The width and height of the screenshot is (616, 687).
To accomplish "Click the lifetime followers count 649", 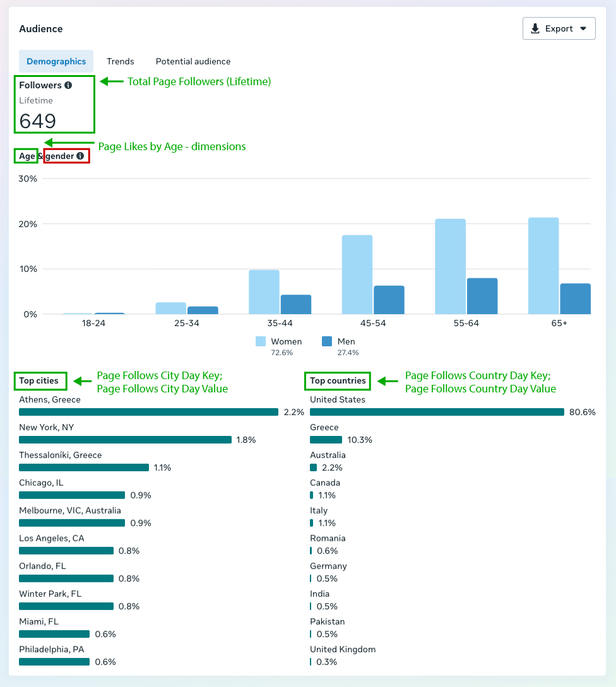I will (38, 120).
